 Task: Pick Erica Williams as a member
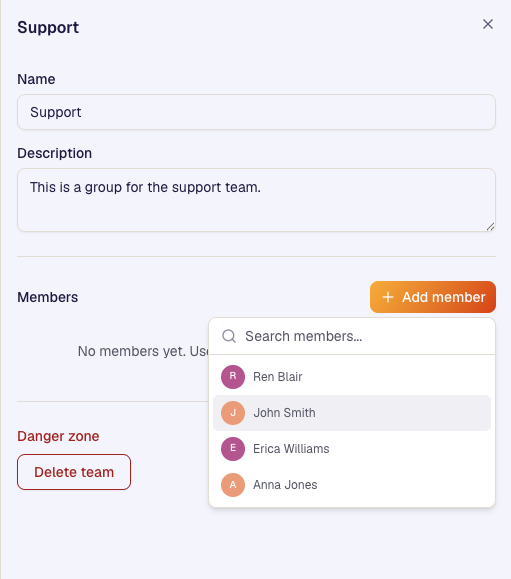point(352,449)
